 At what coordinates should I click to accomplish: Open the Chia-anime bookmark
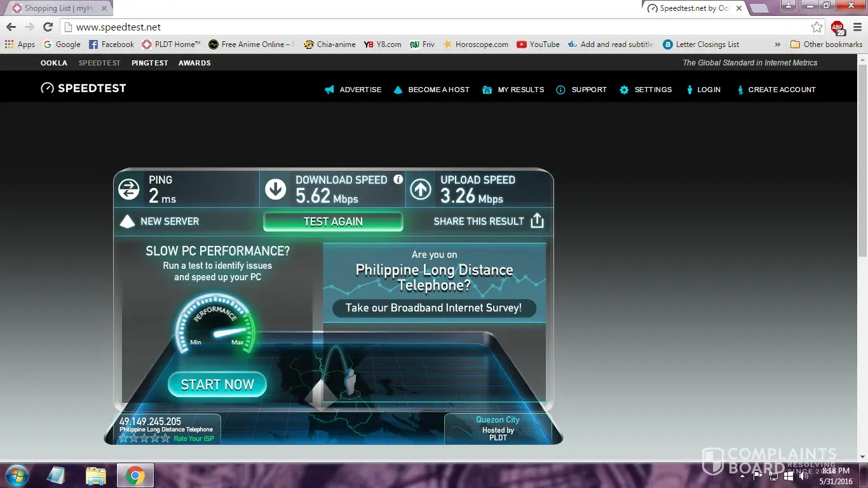click(330, 44)
